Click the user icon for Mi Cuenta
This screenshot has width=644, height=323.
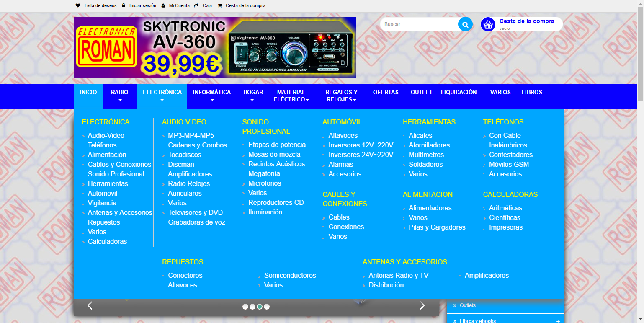(x=163, y=5)
